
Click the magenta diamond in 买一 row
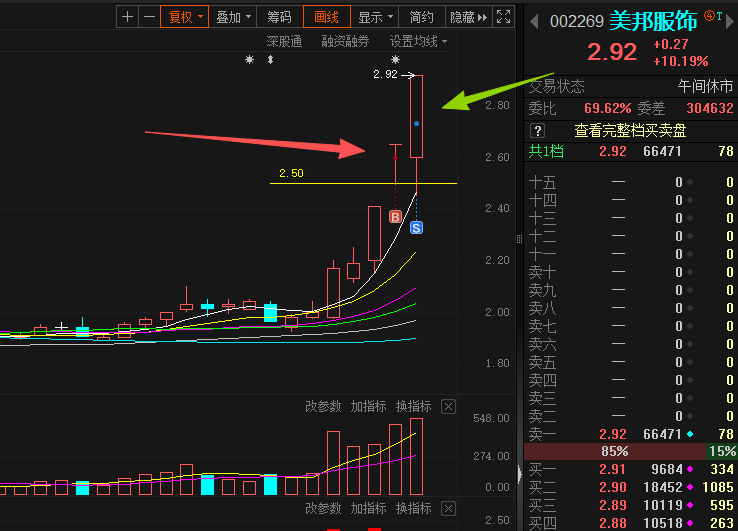[x=690, y=469]
